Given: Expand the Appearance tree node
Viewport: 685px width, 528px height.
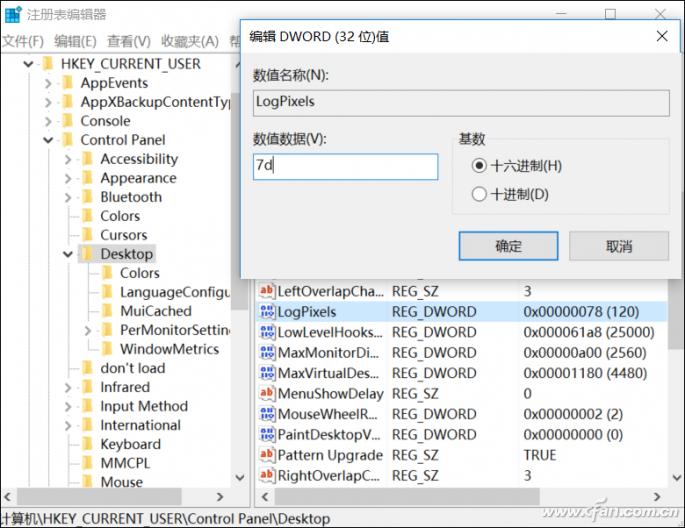Looking at the screenshot, I should coord(68,178).
